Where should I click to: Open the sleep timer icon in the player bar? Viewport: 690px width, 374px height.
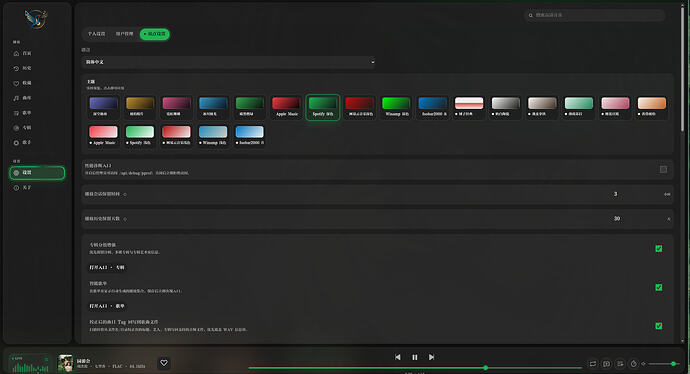click(x=634, y=363)
